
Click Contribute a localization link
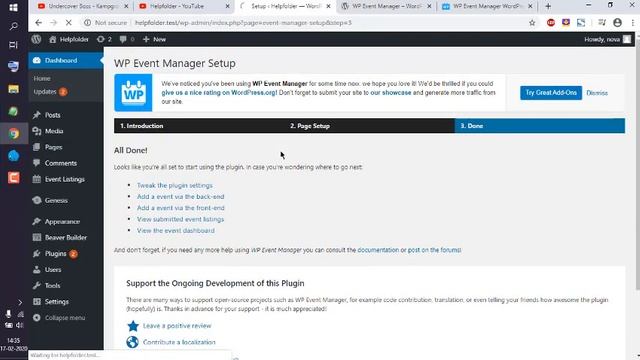coord(179,342)
